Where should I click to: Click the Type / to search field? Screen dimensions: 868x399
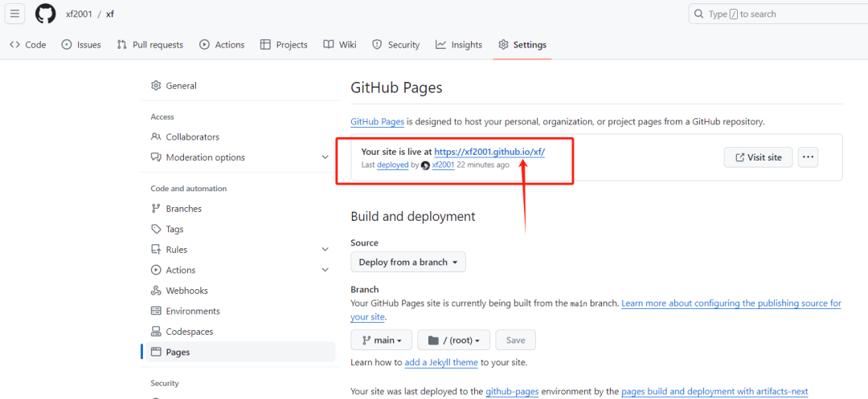pos(778,14)
